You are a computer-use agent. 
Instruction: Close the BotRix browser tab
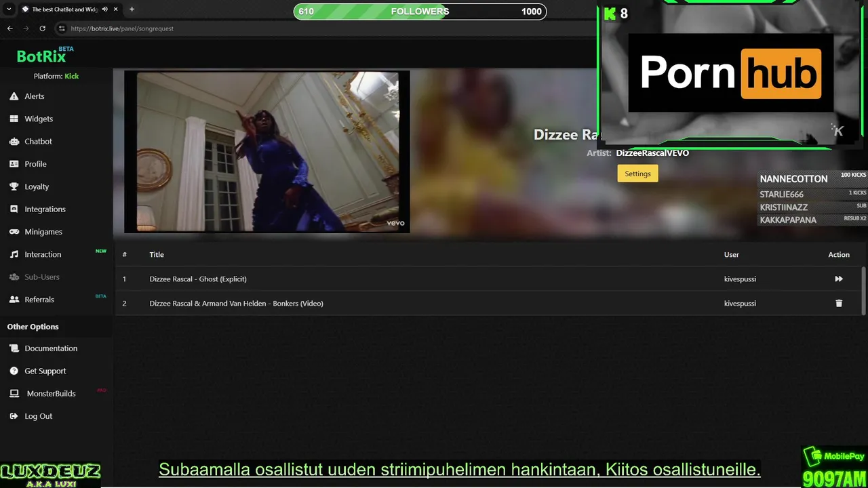117,9
